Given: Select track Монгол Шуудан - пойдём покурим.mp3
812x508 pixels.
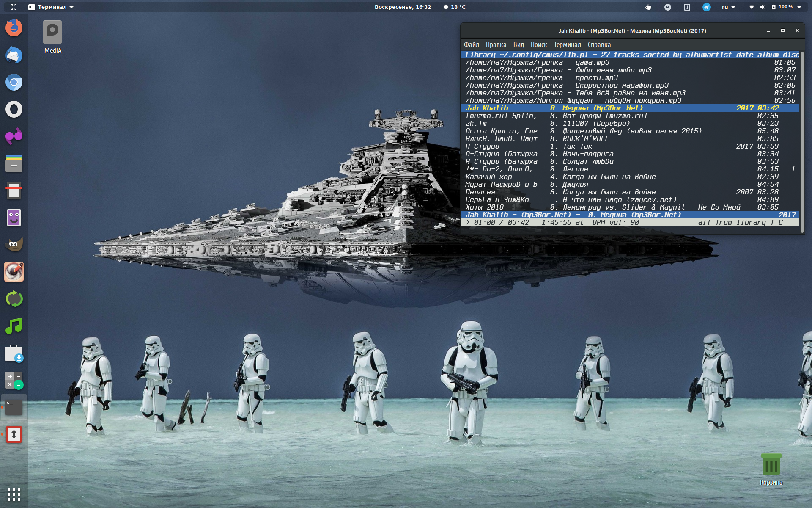Looking at the screenshot, I should point(630,100).
